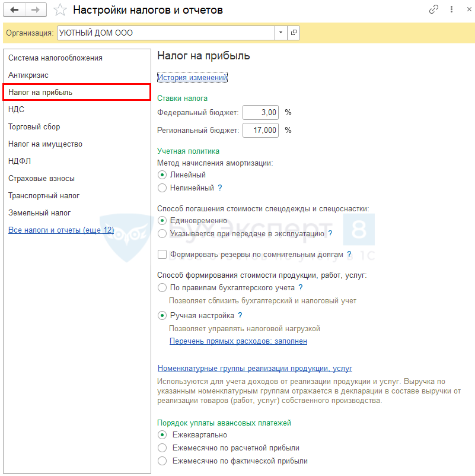Show help for Ручная настройка
This screenshot has height=476, width=475.
click(x=240, y=315)
